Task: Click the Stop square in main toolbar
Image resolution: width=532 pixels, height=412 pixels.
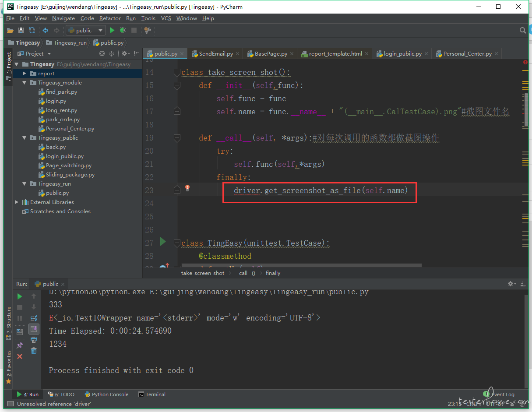Action: pos(134,30)
